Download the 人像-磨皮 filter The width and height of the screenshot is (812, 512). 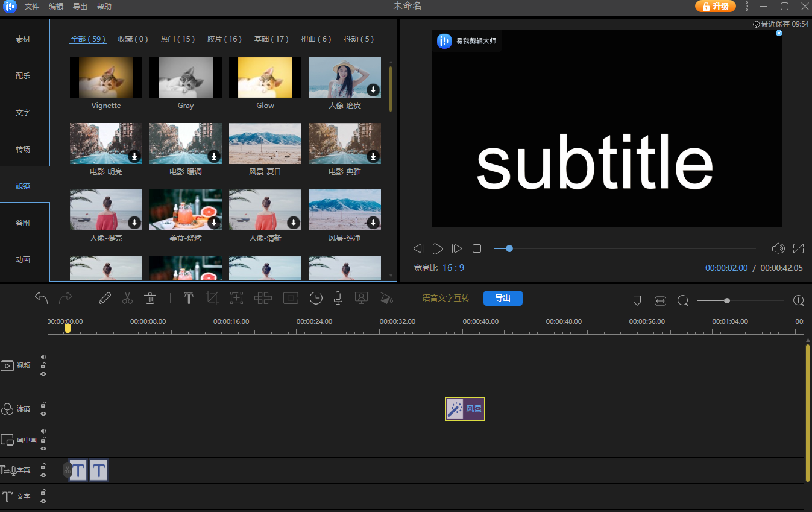pos(373,90)
